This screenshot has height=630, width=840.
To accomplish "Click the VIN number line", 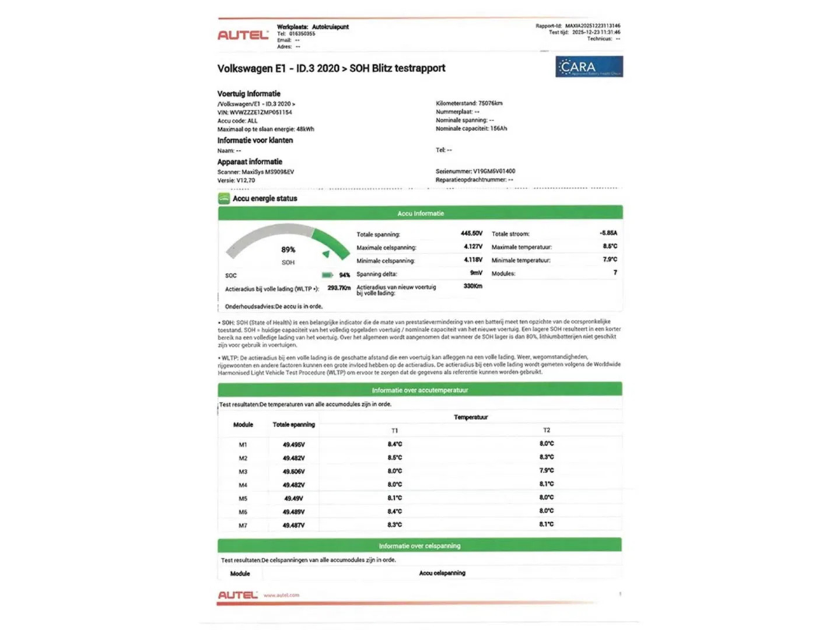I will 255,112.
